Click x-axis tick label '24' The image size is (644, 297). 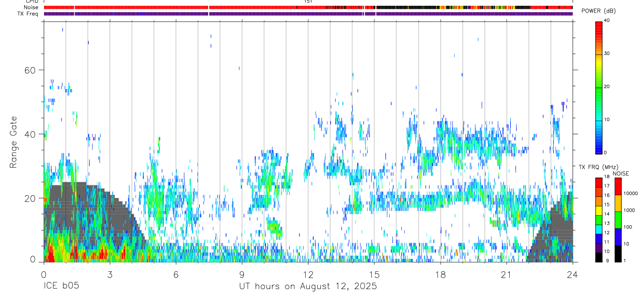[x=573, y=274]
